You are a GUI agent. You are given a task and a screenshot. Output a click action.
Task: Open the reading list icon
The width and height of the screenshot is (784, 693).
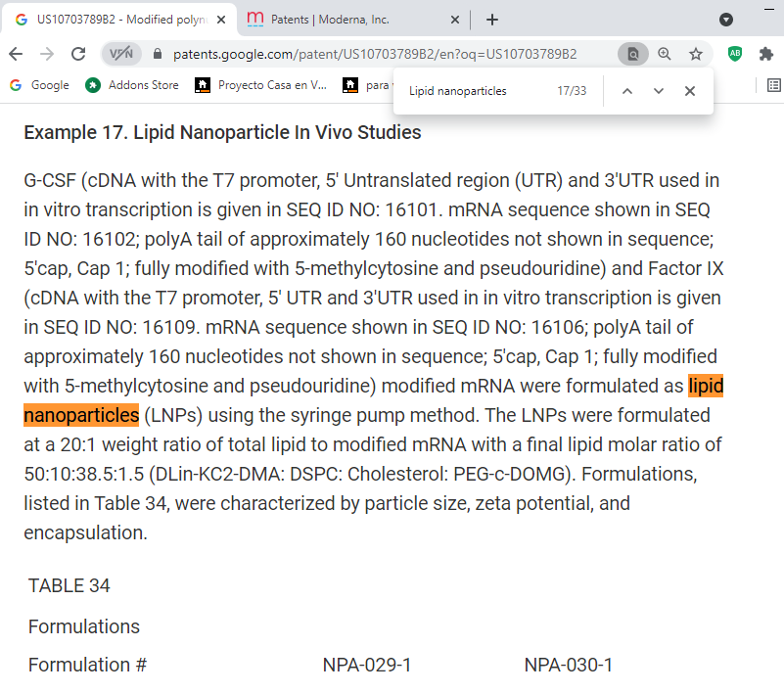pyautogui.click(x=774, y=85)
